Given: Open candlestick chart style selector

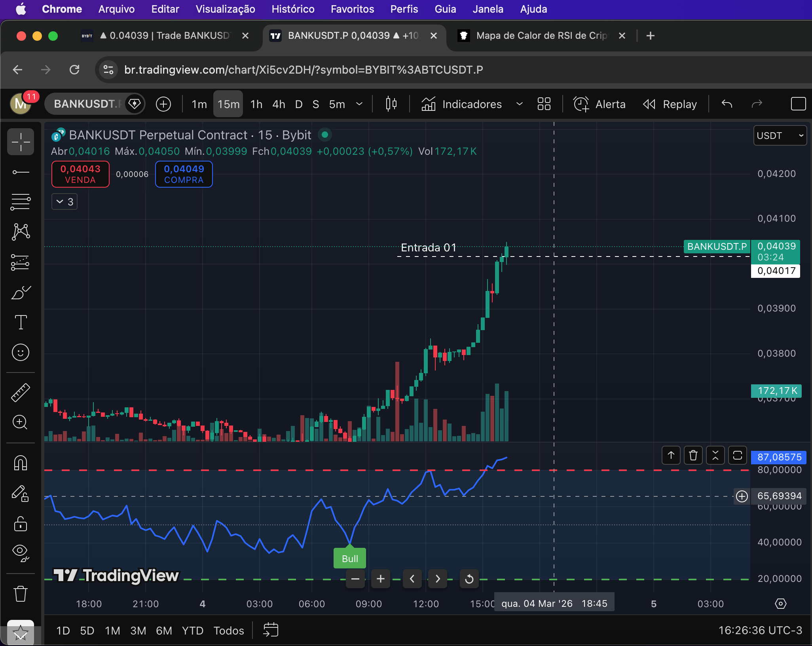Looking at the screenshot, I should 391,104.
